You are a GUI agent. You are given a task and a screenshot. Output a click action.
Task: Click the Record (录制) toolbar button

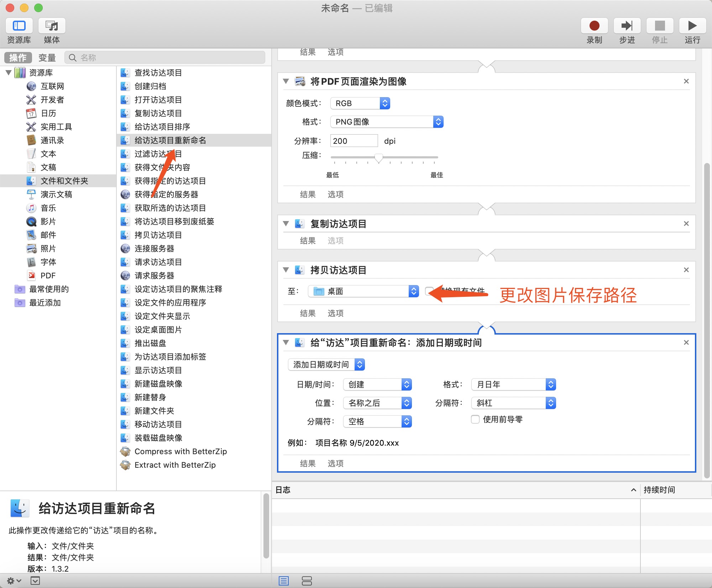tap(594, 26)
